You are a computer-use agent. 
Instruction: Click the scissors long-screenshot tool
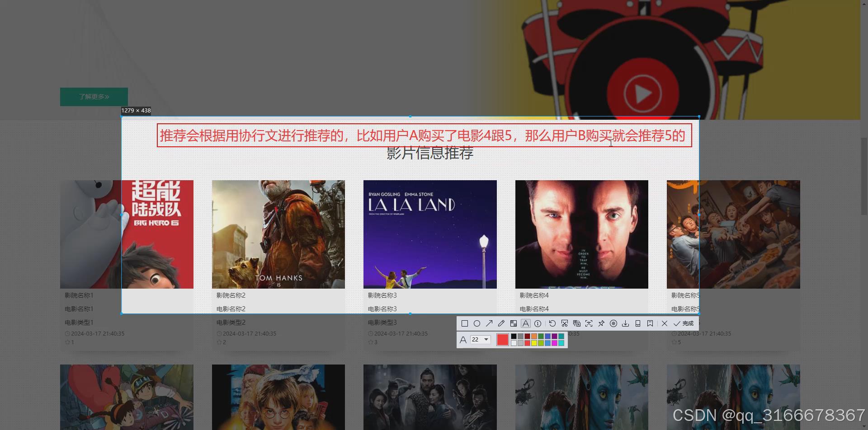pos(565,323)
